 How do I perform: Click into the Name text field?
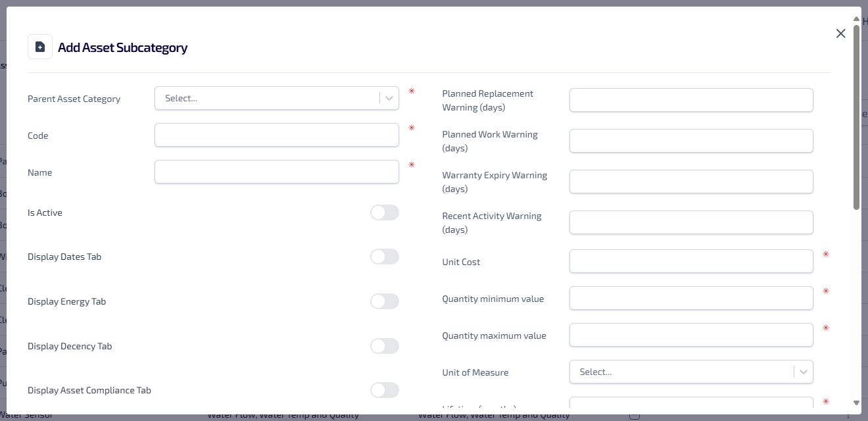pos(276,172)
